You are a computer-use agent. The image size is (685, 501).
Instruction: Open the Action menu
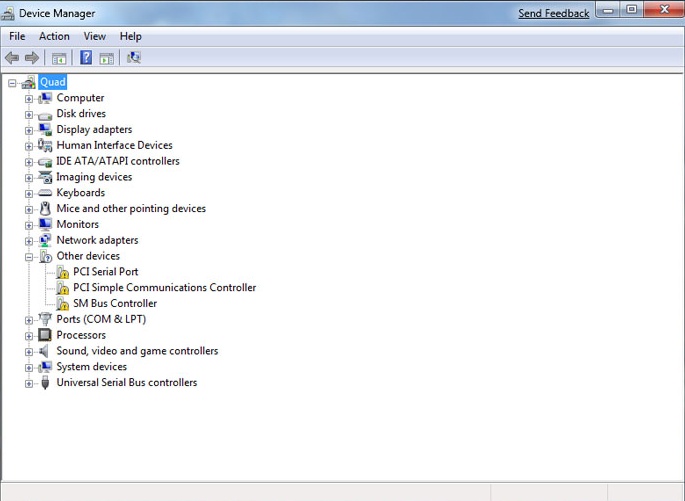(54, 36)
